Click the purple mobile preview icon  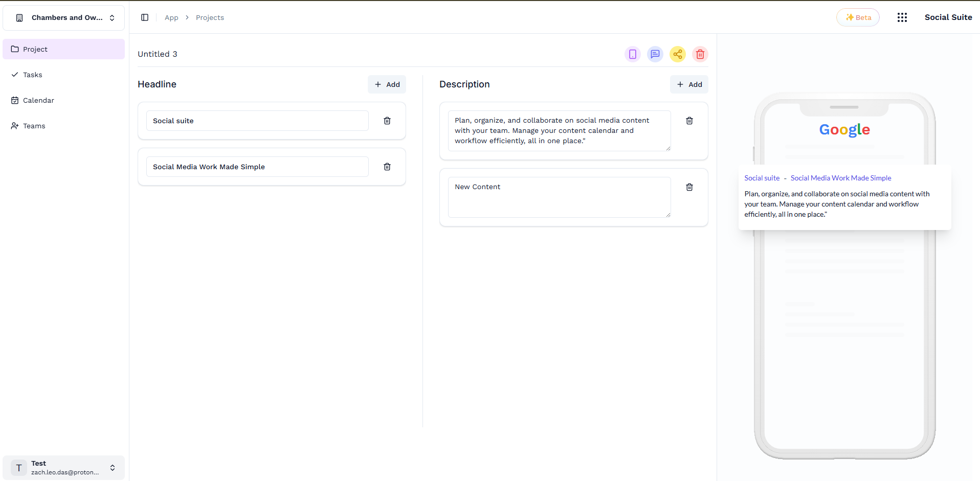coord(633,54)
